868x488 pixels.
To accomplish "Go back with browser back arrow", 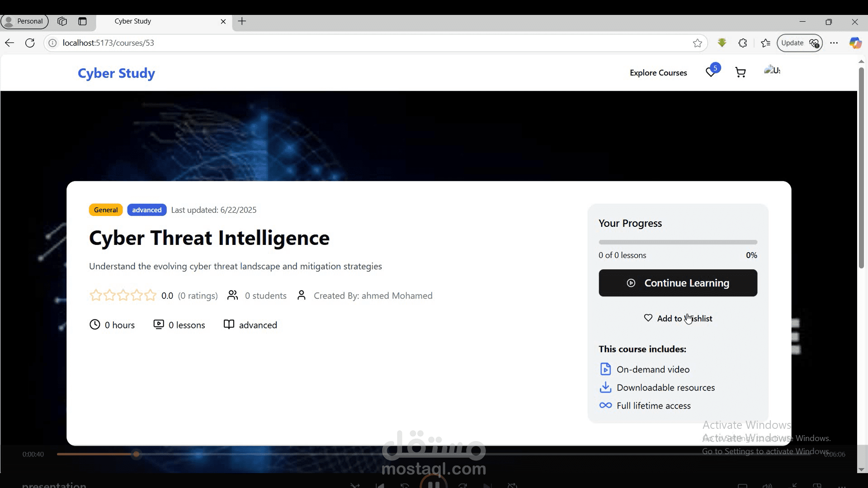I will point(9,43).
